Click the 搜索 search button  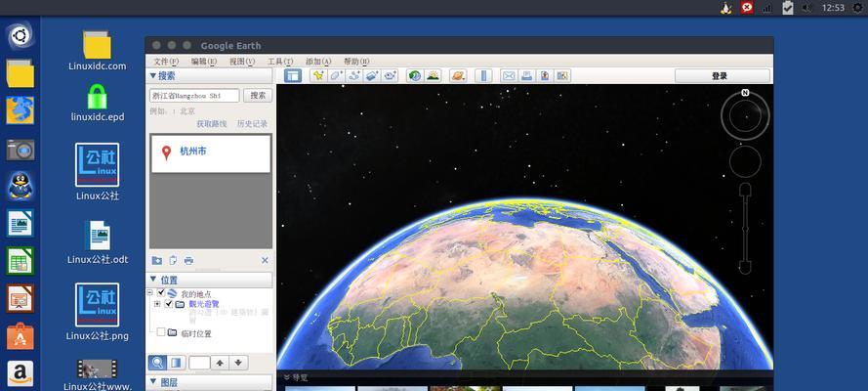coord(258,95)
